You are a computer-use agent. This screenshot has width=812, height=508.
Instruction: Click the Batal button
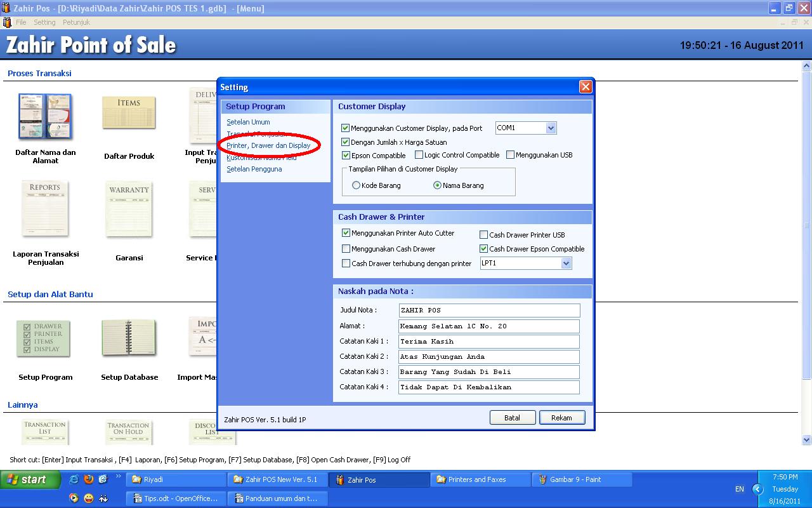tap(513, 418)
